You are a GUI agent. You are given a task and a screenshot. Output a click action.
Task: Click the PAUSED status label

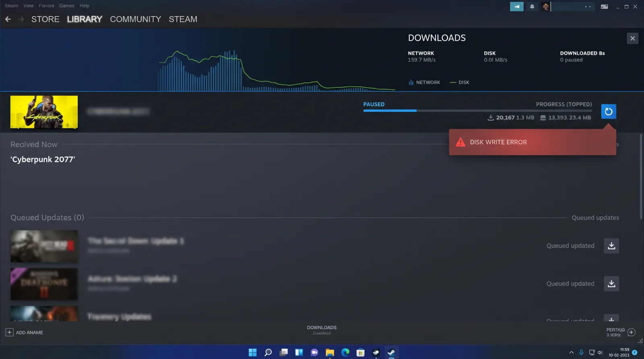tap(374, 104)
